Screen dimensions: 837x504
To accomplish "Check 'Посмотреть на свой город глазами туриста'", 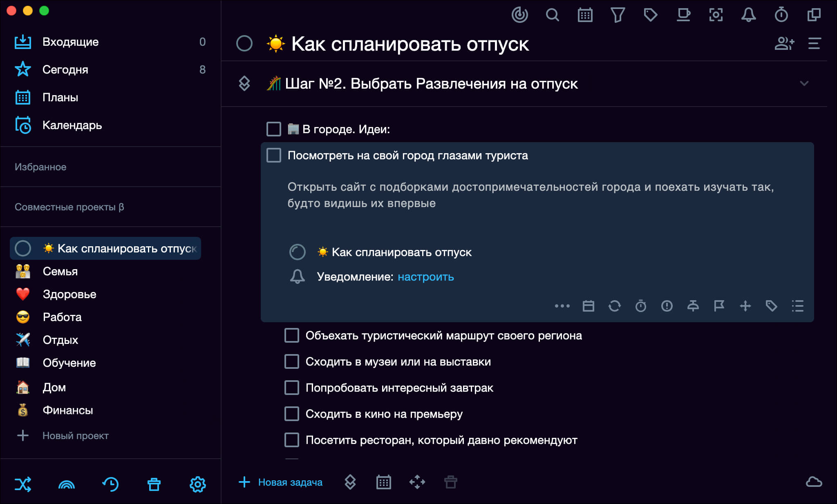I will coord(274,155).
